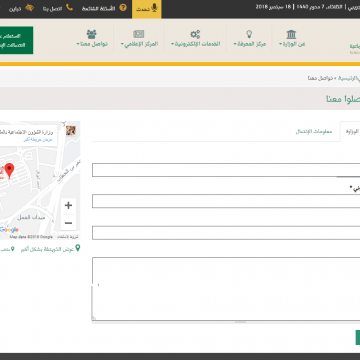Image resolution: width=360 pixels, height=360 pixels.
Task: Click the lightbulb knowledge center icon
Action: (249, 34)
